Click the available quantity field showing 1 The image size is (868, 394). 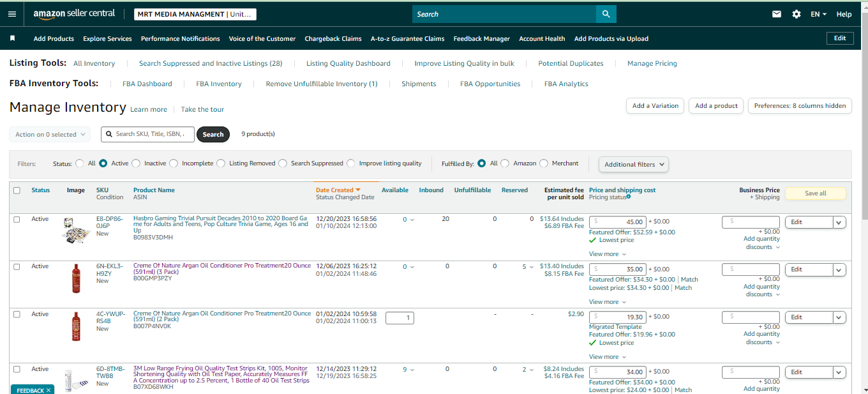[x=400, y=317]
